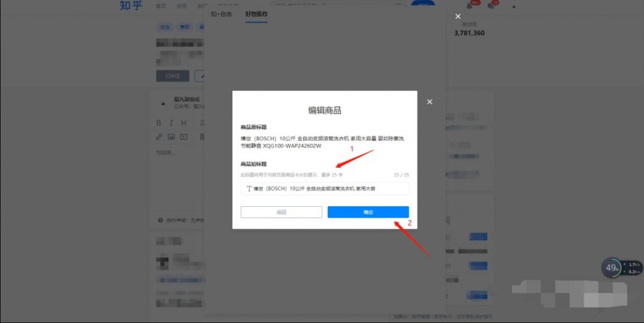Click the T text icon in short title field
Image resolution: width=644 pixels, height=323 pixels.
(248, 189)
